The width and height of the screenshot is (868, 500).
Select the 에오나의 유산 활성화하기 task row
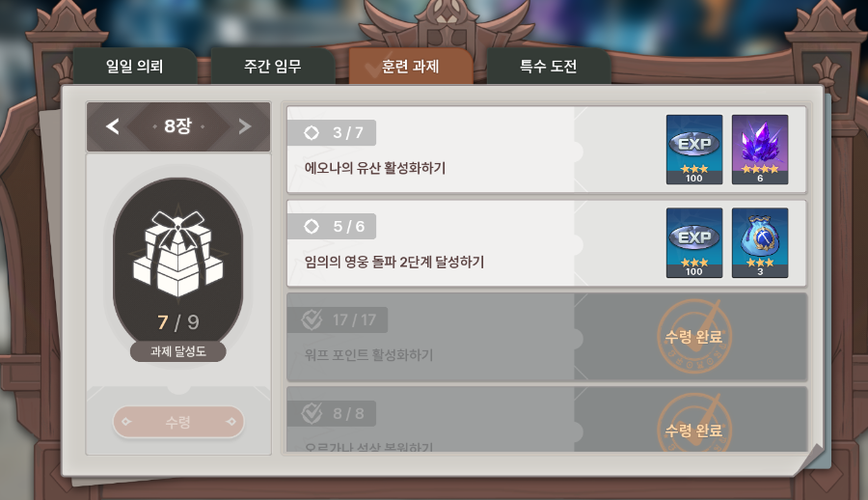[x=547, y=150]
